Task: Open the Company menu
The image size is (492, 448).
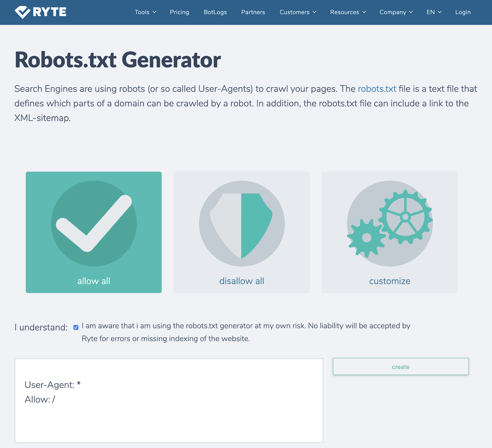Action: coord(396,12)
